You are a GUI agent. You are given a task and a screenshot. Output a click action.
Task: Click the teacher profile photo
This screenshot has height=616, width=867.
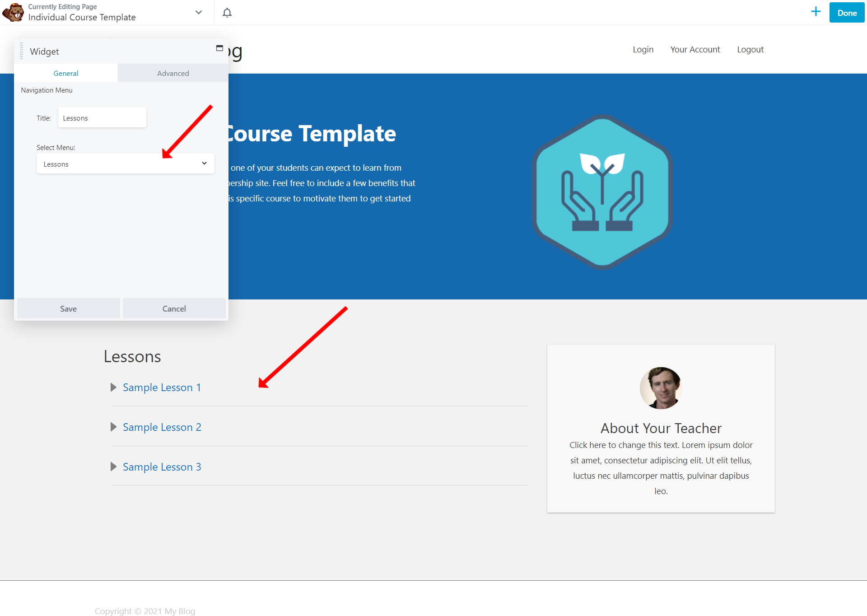point(661,388)
